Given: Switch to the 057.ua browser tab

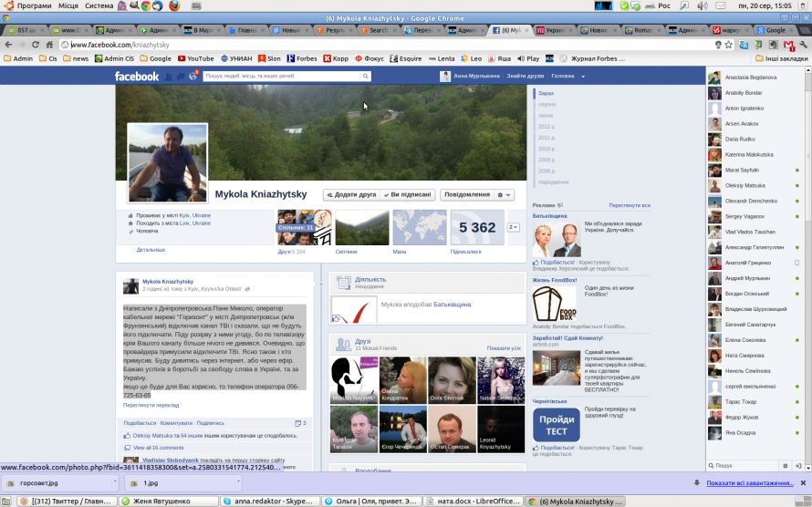Looking at the screenshot, I should point(26,30).
